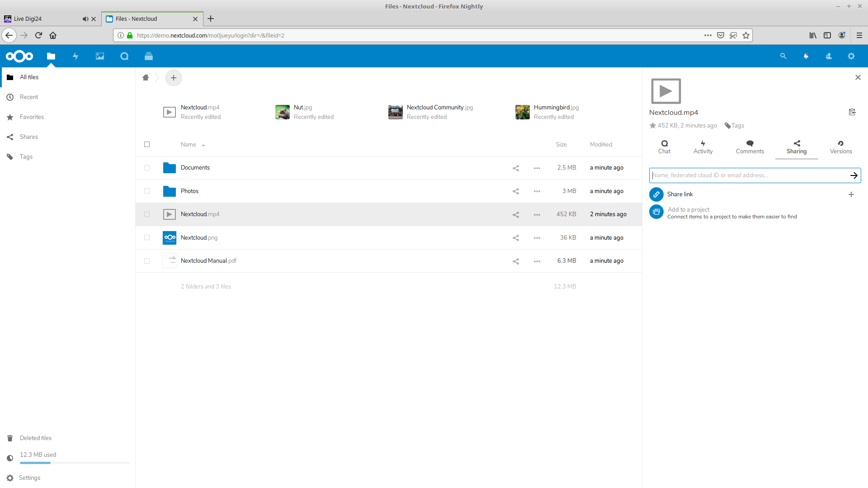Open actions menu for Nextcloud Manual.pdf
Viewport: 868px width, 488px height.
[x=537, y=261]
